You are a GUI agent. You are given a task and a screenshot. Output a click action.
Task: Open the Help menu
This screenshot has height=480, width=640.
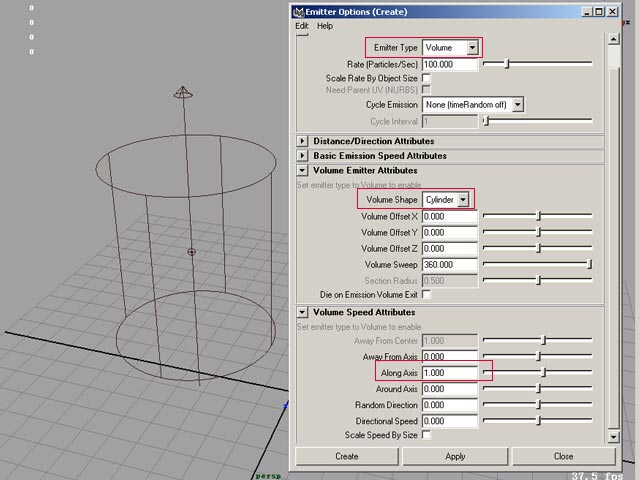pos(325,26)
